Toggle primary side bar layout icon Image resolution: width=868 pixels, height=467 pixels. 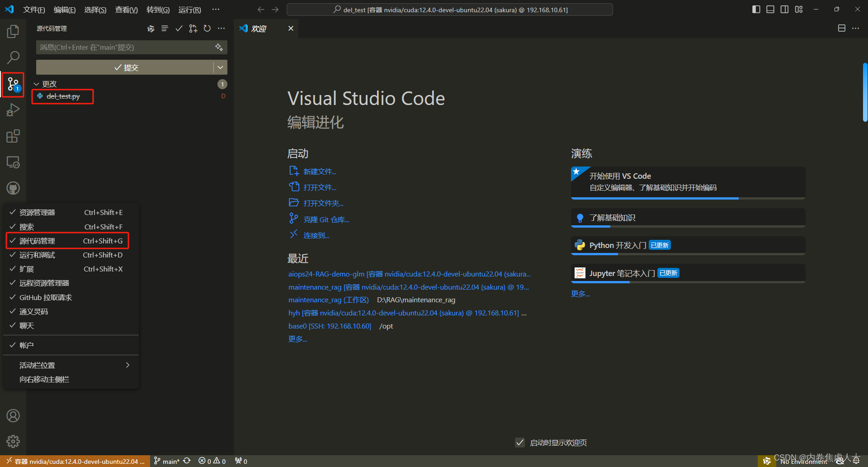coord(756,10)
